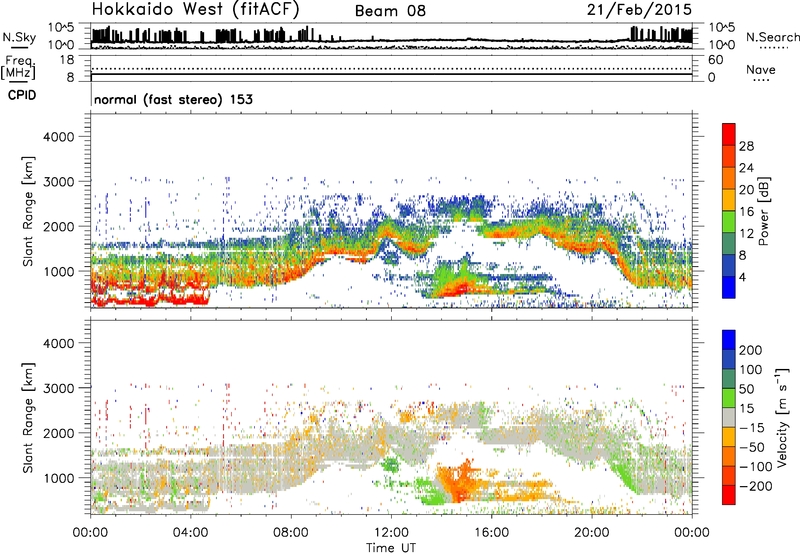Click the '12' power scale value
This screenshot has height=554, width=800.
[x=746, y=233]
